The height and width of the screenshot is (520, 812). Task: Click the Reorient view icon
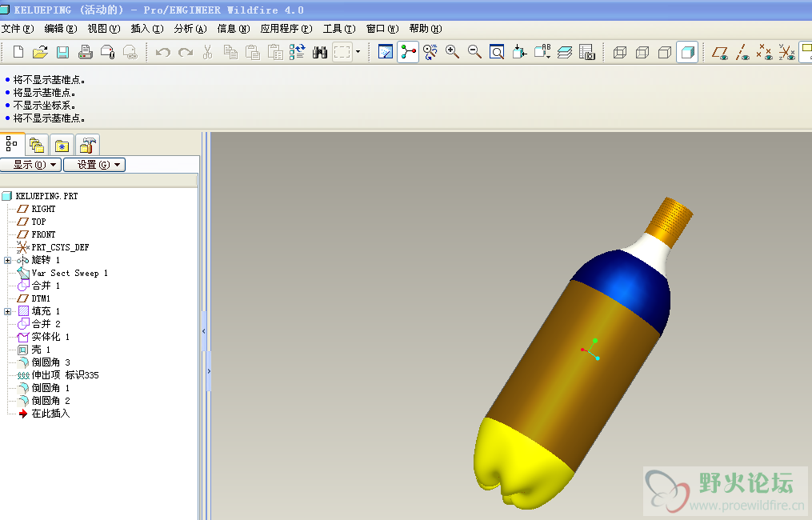519,52
